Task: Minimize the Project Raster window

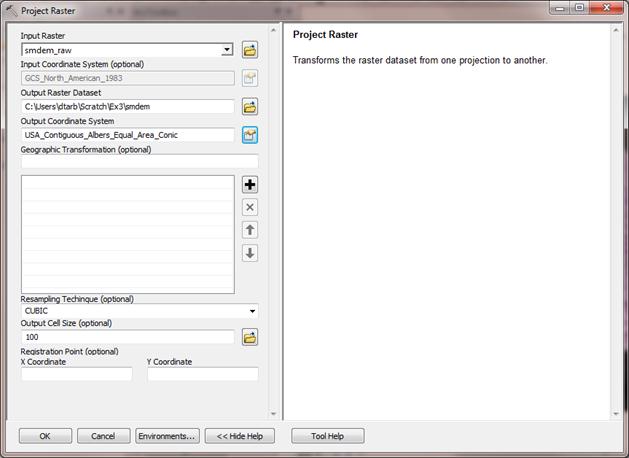Action: click(560, 8)
